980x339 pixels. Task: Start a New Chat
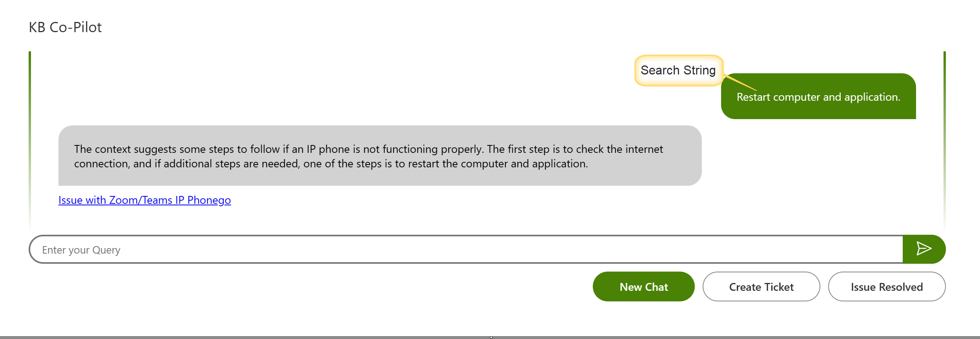click(x=643, y=286)
